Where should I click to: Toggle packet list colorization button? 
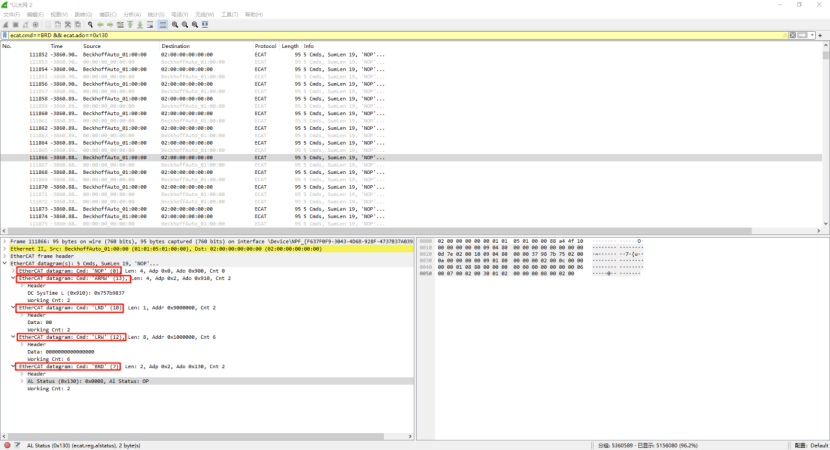[163, 24]
